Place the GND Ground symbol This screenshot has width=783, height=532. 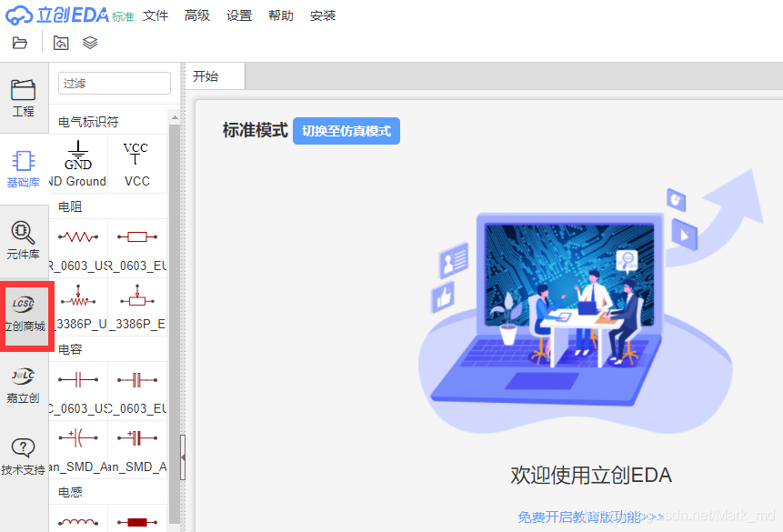point(78,164)
